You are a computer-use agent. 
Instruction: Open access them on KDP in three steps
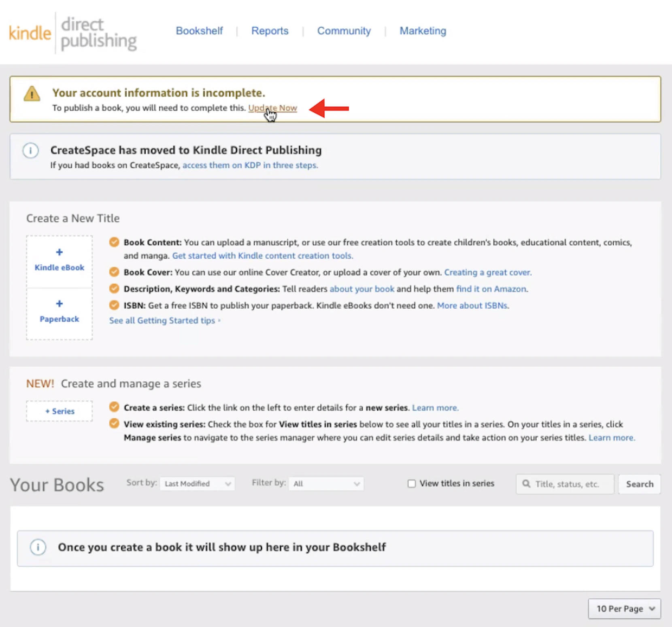(x=250, y=165)
